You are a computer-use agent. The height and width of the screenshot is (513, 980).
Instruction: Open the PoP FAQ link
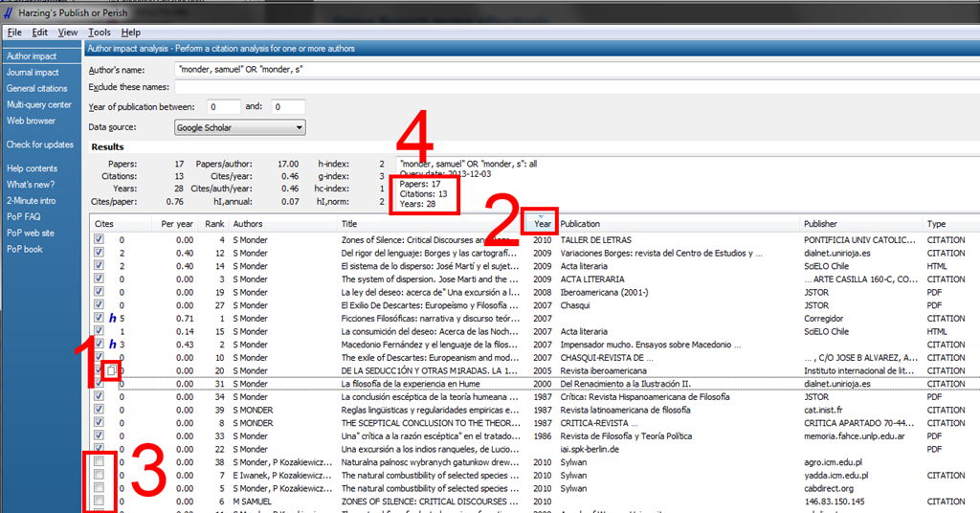click(24, 217)
